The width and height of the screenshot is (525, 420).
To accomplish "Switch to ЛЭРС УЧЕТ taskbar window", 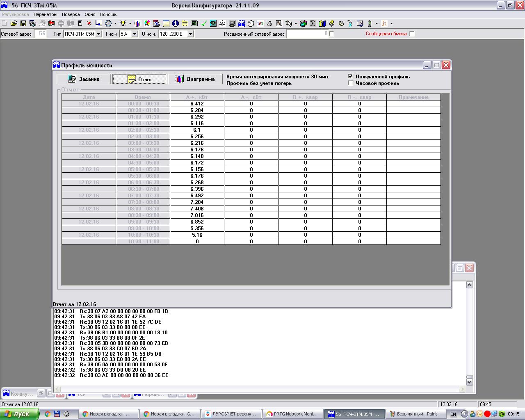I will 232,414.
